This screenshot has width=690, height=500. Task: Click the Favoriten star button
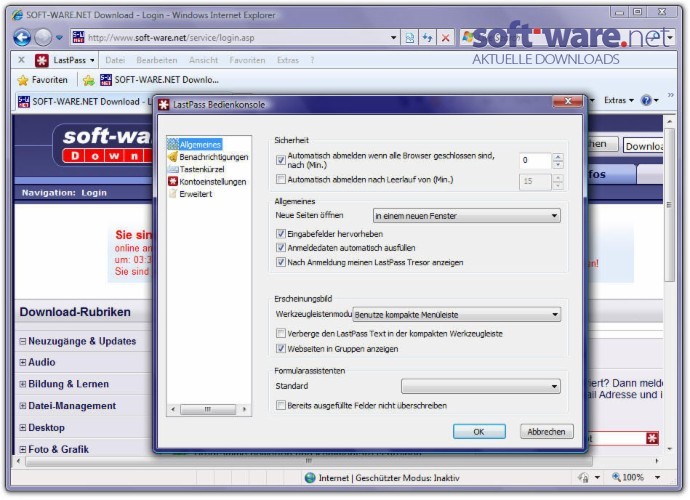tap(43, 80)
